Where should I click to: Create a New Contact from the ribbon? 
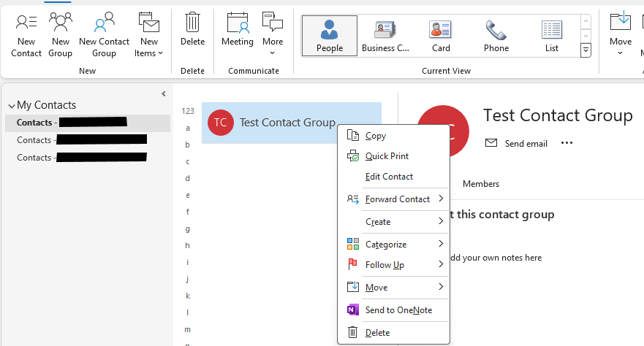tap(26, 35)
